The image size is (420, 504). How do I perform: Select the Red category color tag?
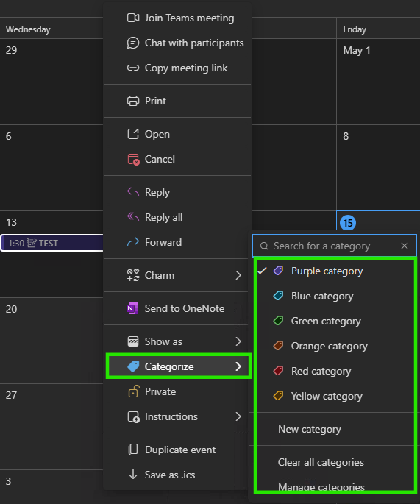[x=278, y=371]
